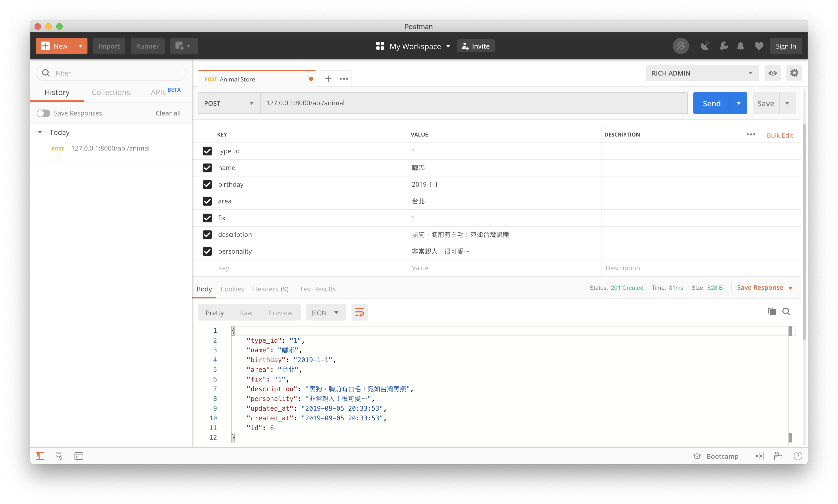Open the Runner button
This screenshot has width=838, height=504.
(147, 46)
